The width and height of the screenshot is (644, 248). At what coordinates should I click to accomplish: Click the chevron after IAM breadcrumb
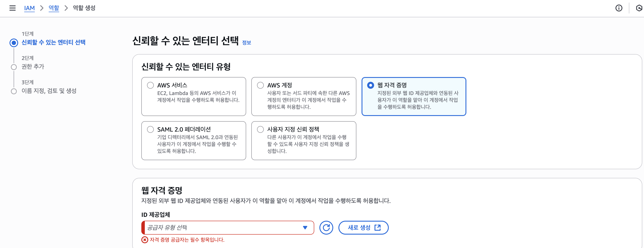(x=42, y=8)
